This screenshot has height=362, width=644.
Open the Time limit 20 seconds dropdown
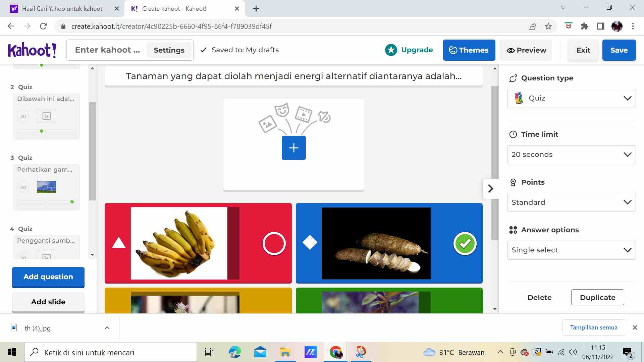571,155
